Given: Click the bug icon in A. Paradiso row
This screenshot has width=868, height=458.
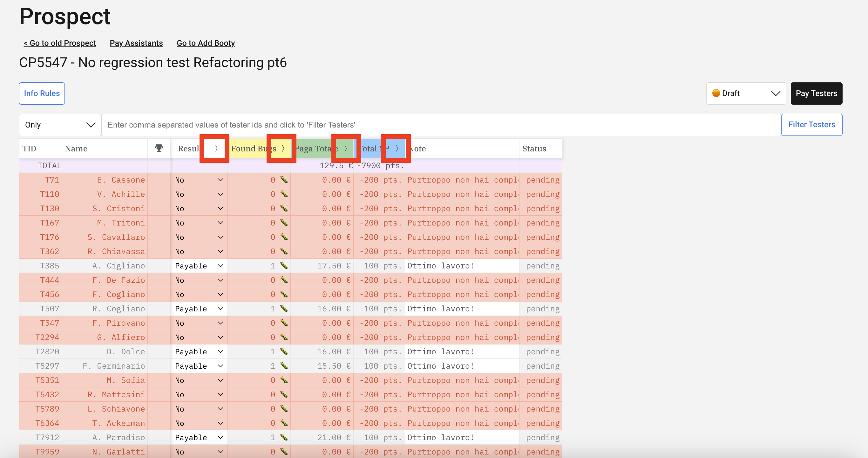Looking at the screenshot, I should [x=284, y=437].
